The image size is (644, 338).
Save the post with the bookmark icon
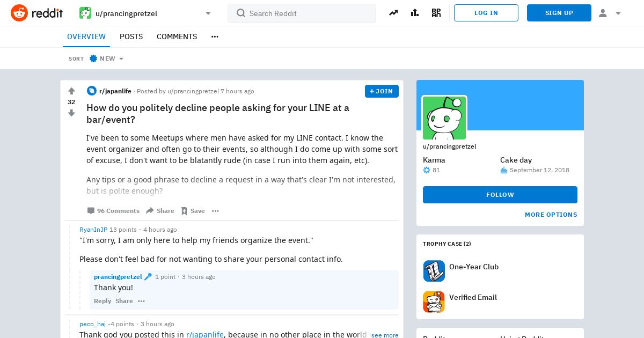coord(193,211)
